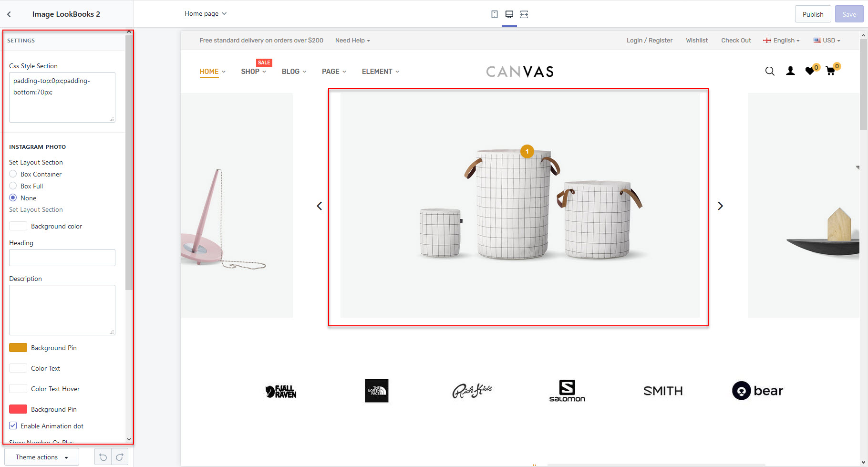Select the Box Full layout option
This screenshot has height=467, width=868.
(x=13, y=186)
